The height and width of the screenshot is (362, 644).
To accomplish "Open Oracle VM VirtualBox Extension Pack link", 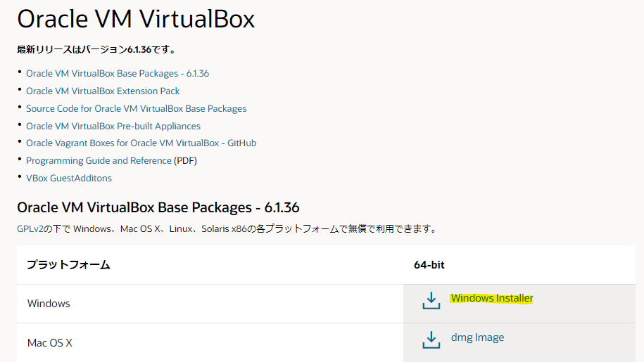I will point(103,91).
